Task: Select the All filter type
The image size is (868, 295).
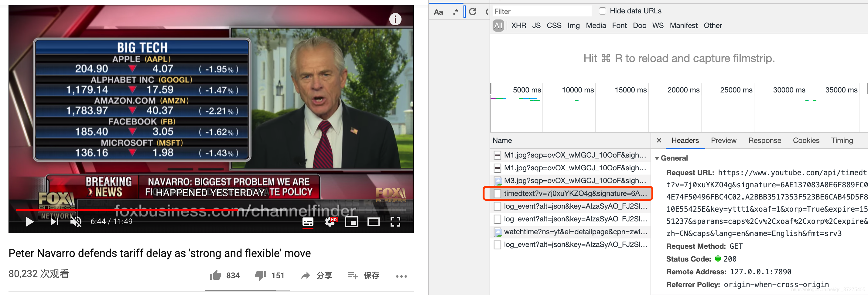Action: click(x=498, y=26)
